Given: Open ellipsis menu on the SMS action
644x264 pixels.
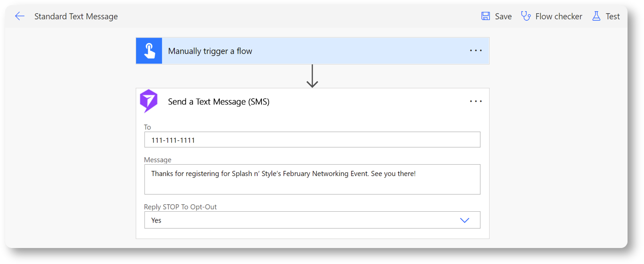Looking at the screenshot, I should click(x=476, y=102).
